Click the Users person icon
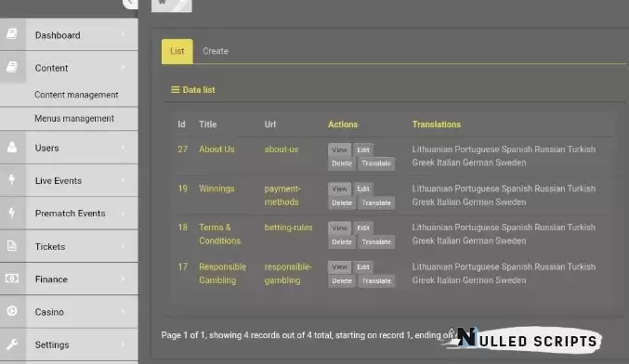The width and height of the screenshot is (629, 364). pyautogui.click(x=12, y=147)
